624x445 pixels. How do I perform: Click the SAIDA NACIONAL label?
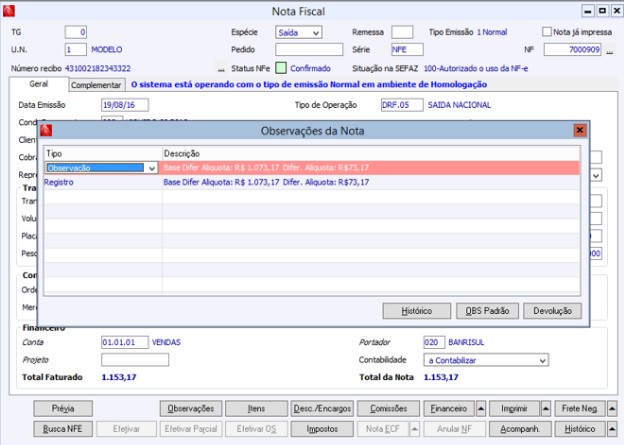pos(459,105)
